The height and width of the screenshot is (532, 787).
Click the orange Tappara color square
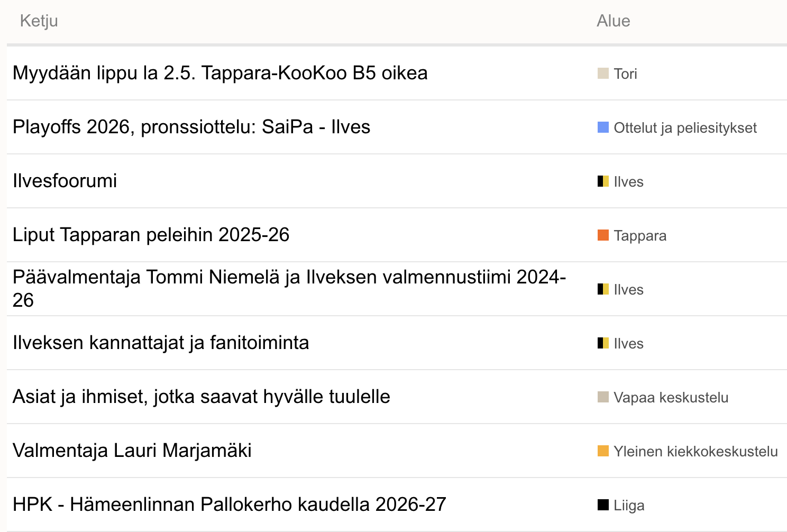click(x=603, y=235)
